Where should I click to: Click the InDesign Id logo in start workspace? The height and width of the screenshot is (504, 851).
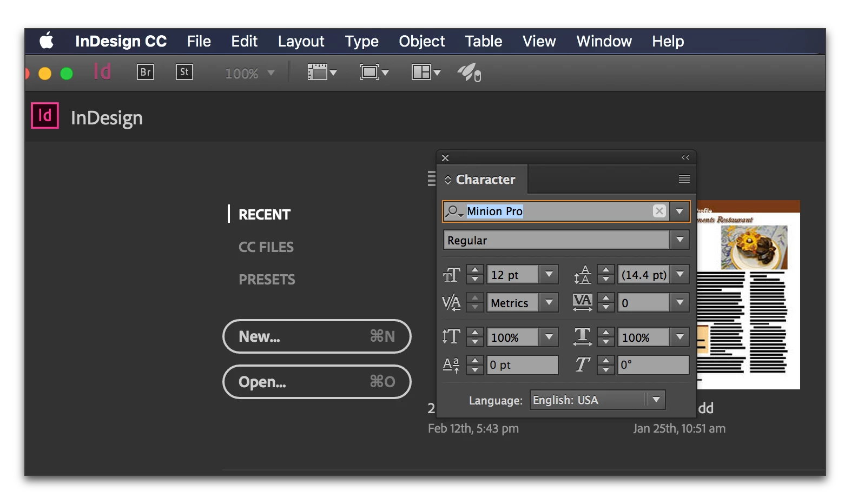tap(45, 116)
